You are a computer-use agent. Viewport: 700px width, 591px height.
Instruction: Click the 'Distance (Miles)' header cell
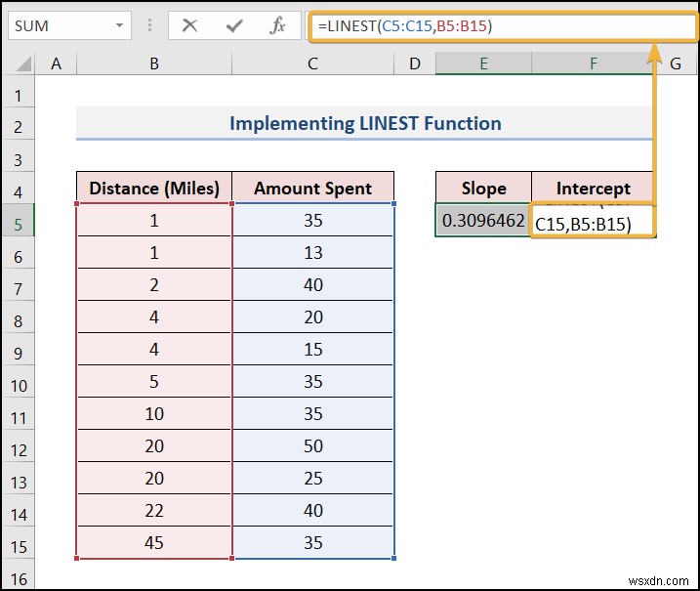coord(154,189)
